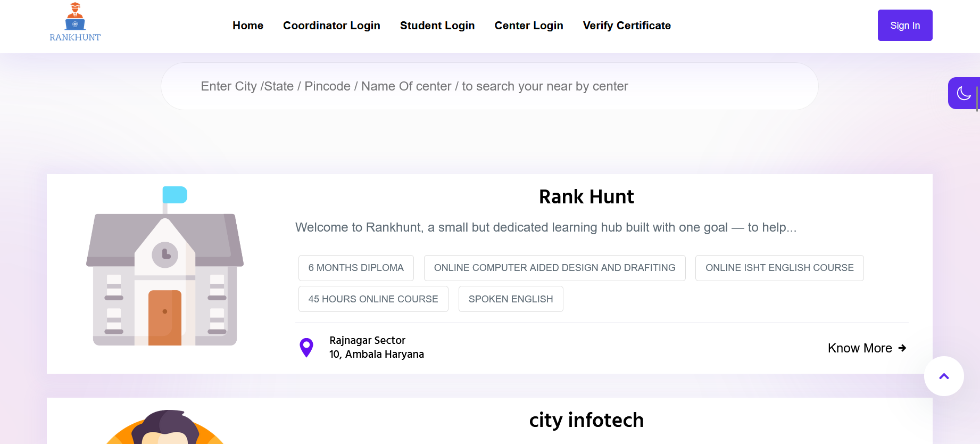Choose the ONLINE ISHT ENGLISH COURSE tag
This screenshot has width=980, height=444.
(779, 268)
